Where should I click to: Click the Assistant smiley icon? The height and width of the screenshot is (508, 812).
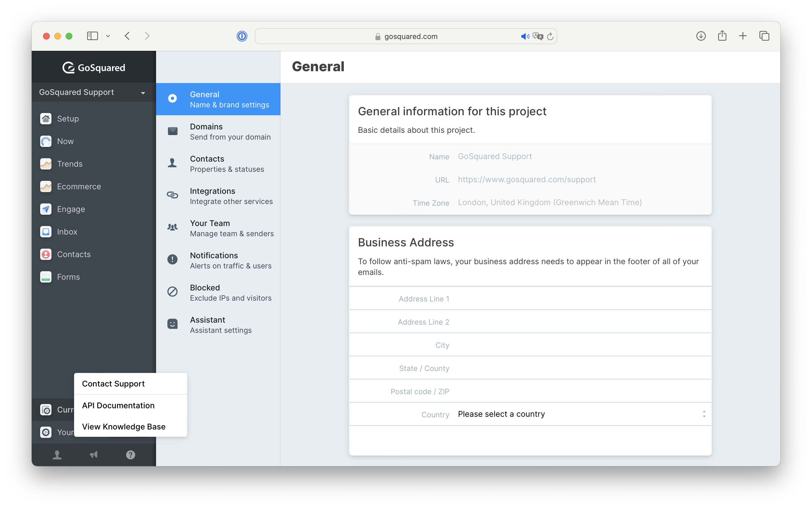(172, 324)
